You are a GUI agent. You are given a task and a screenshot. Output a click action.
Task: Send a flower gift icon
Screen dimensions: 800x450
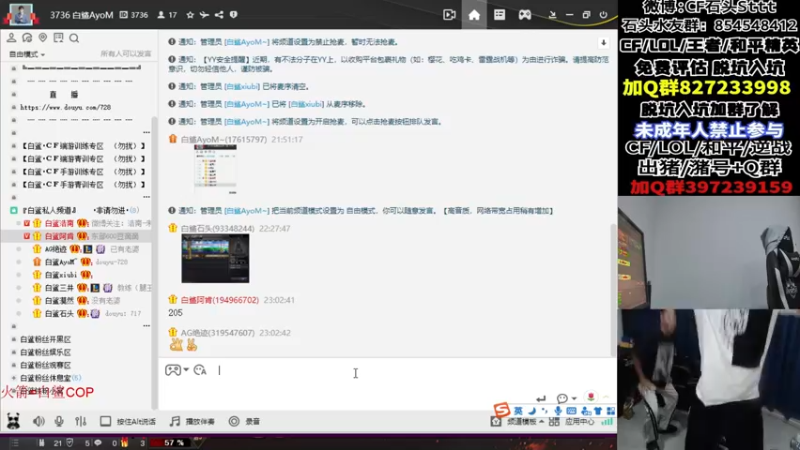[591, 397]
